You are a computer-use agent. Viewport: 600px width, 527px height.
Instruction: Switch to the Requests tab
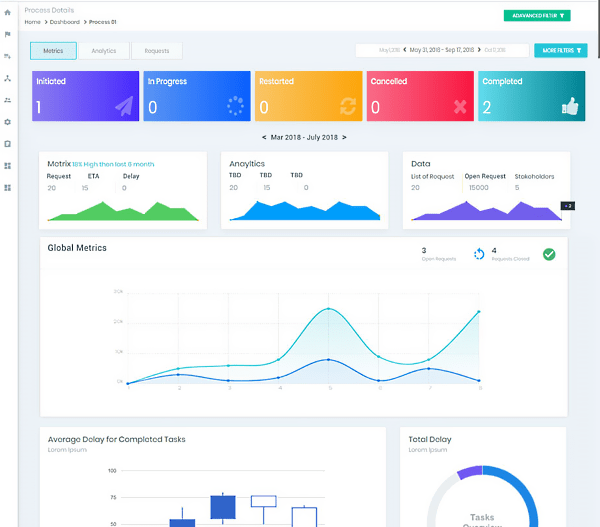click(x=156, y=50)
